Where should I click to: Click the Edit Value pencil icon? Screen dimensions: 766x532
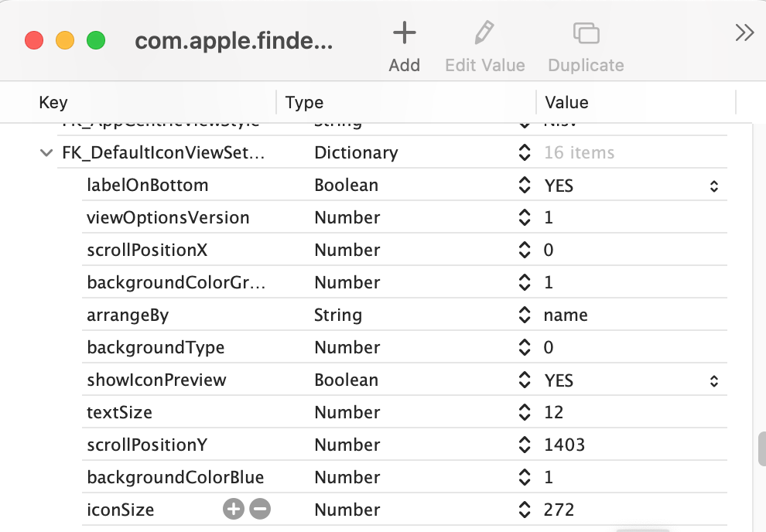point(484,33)
